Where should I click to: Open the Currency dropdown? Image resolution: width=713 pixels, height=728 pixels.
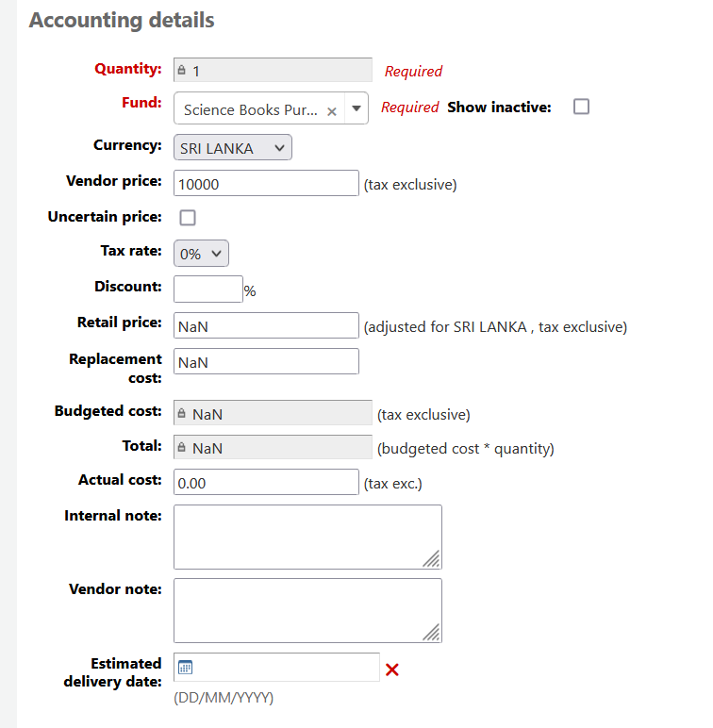click(x=233, y=148)
